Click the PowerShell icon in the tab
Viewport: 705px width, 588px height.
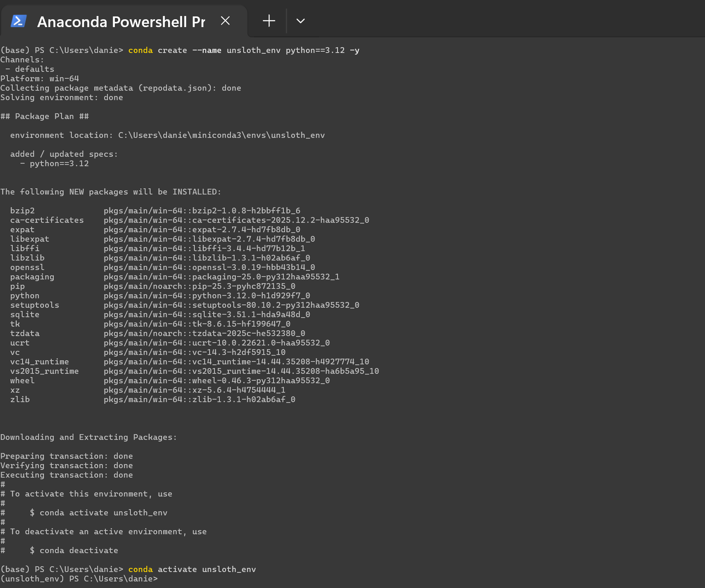[x=19, y=21]
